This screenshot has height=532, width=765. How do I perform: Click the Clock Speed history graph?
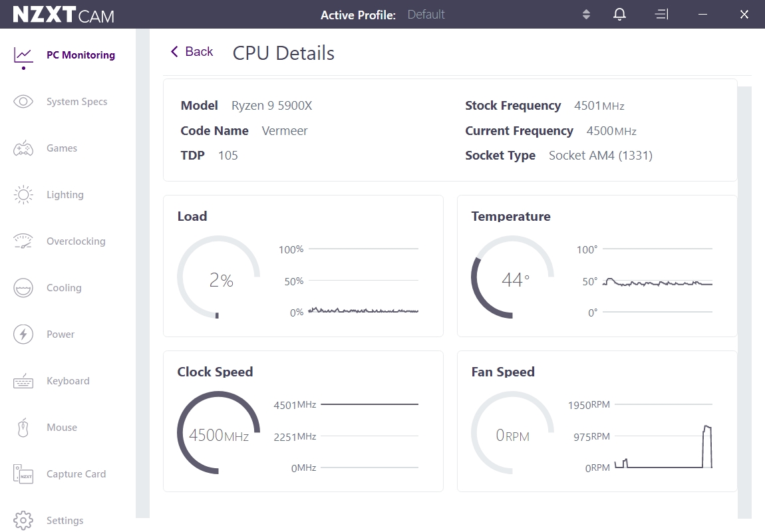coord(369,436)
